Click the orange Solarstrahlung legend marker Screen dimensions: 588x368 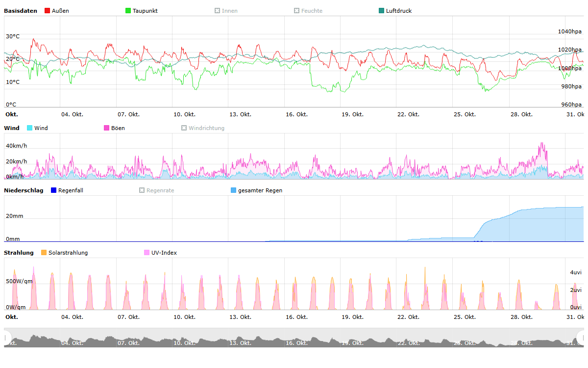(x=44, y=253)
